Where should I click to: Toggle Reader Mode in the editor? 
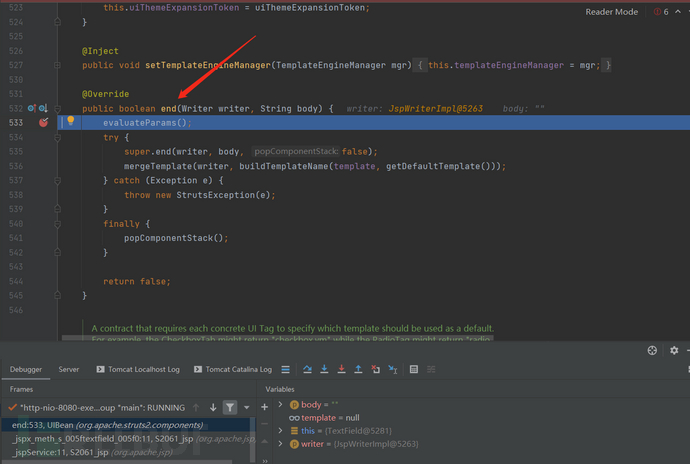point(612,12)
